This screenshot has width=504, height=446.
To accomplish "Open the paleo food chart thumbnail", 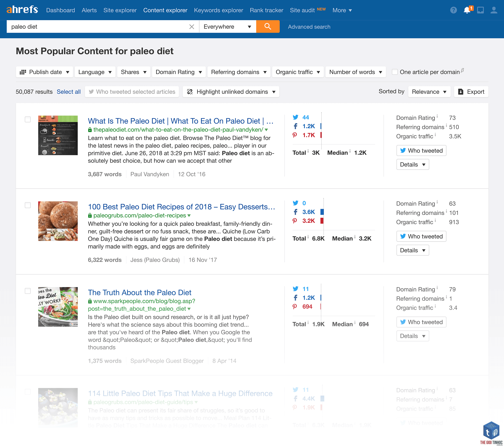I will tap(58, 135).
